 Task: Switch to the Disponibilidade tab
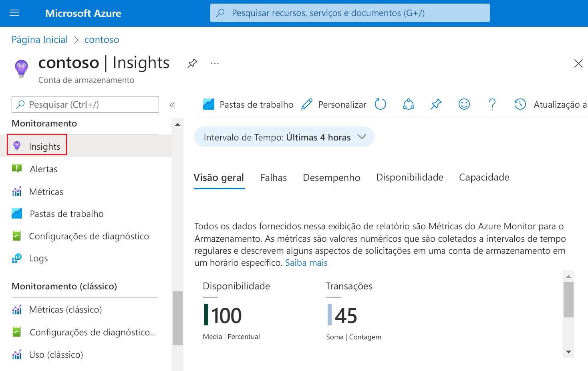[410, 177]
